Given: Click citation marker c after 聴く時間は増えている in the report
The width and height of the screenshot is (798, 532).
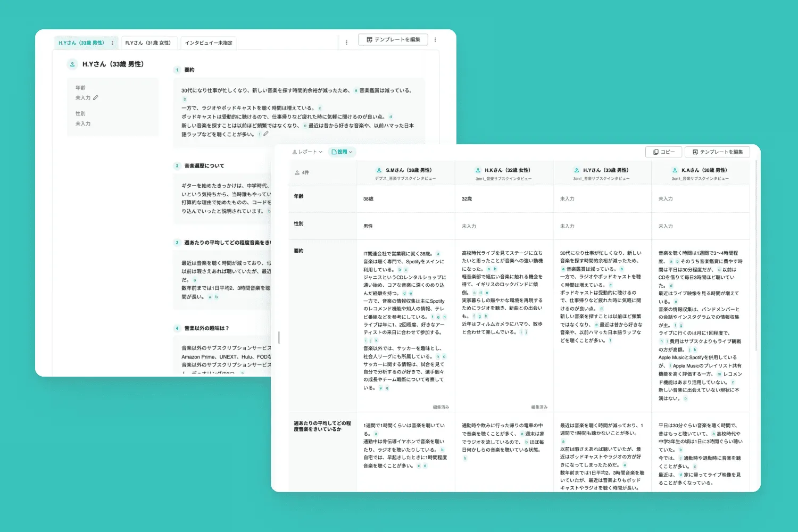Looking at the screenshot, I should tap(320, 108).
